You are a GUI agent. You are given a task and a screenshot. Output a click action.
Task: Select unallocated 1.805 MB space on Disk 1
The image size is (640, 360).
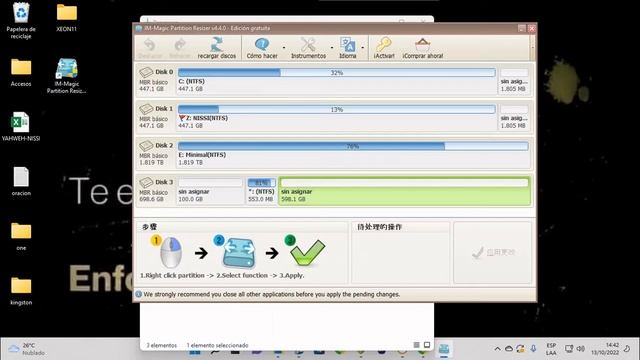(514, 117)
